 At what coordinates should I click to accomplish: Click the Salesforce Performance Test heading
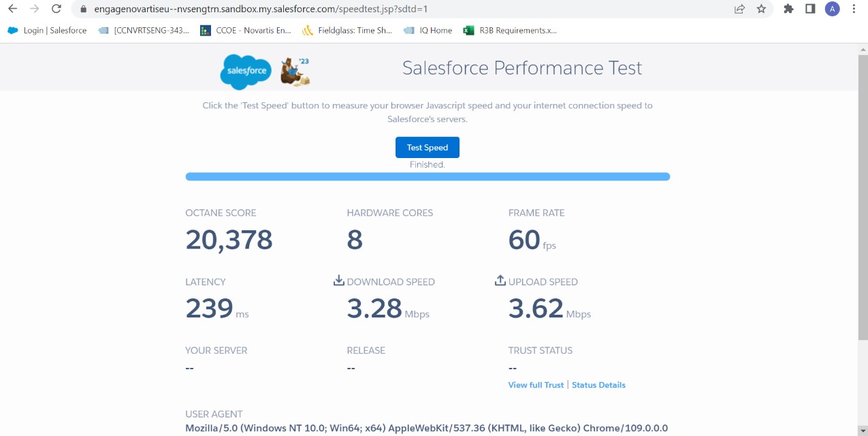point(522,68)
